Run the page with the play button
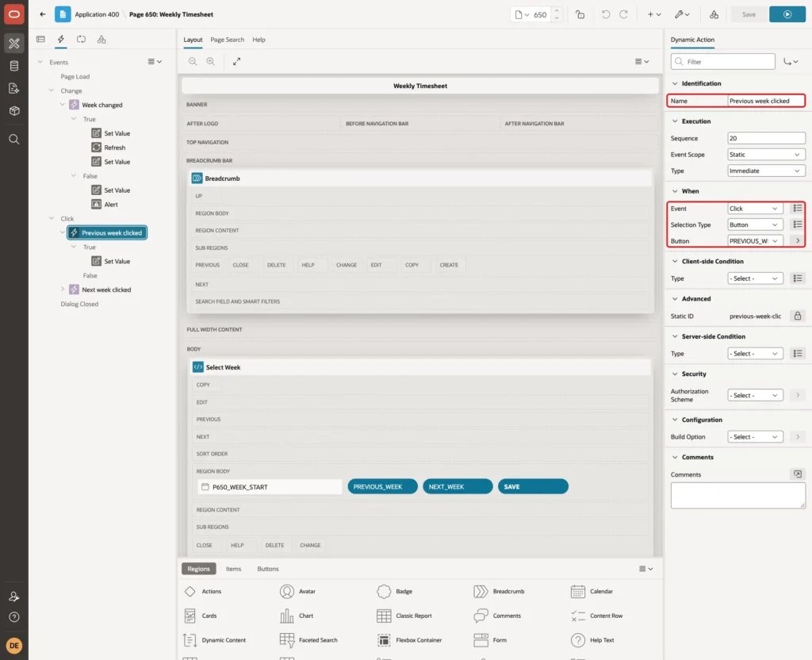The width and height of the screenshot is (812, 660). click(x=787, y=14)
